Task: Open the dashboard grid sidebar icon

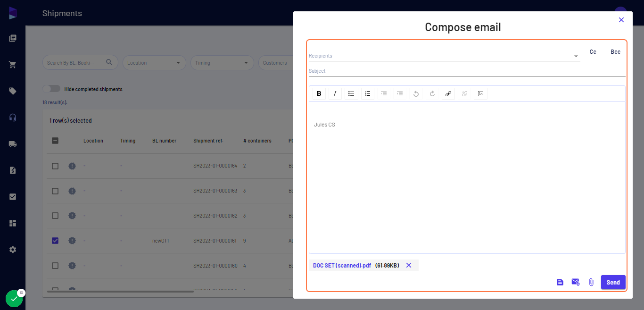Action: click(x=13, y=223)
